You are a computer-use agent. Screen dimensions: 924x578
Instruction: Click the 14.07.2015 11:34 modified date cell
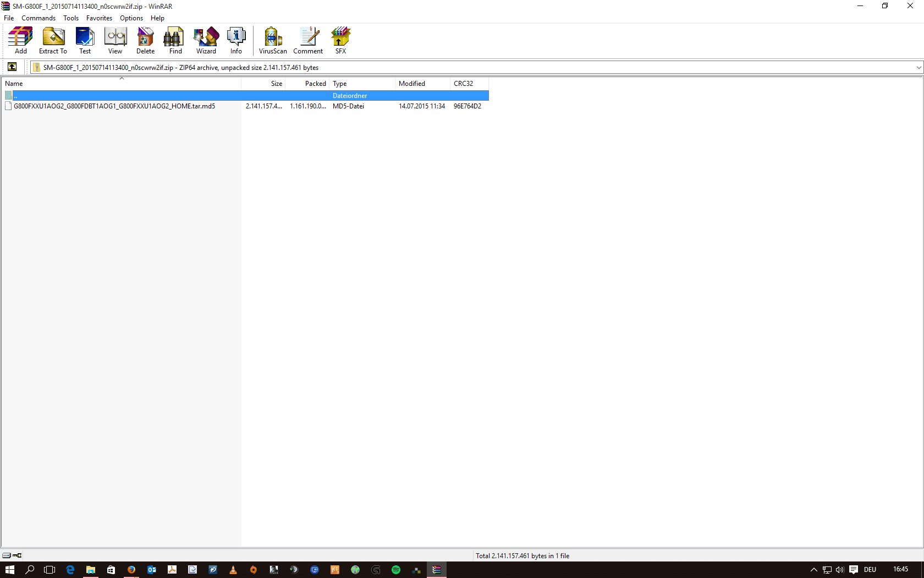point(422,106)
